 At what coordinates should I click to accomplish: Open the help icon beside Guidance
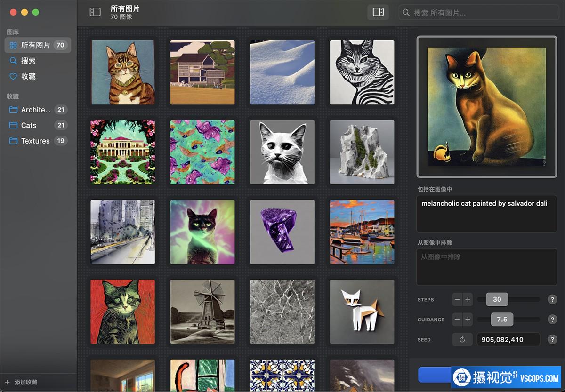[x=552, y=320]
